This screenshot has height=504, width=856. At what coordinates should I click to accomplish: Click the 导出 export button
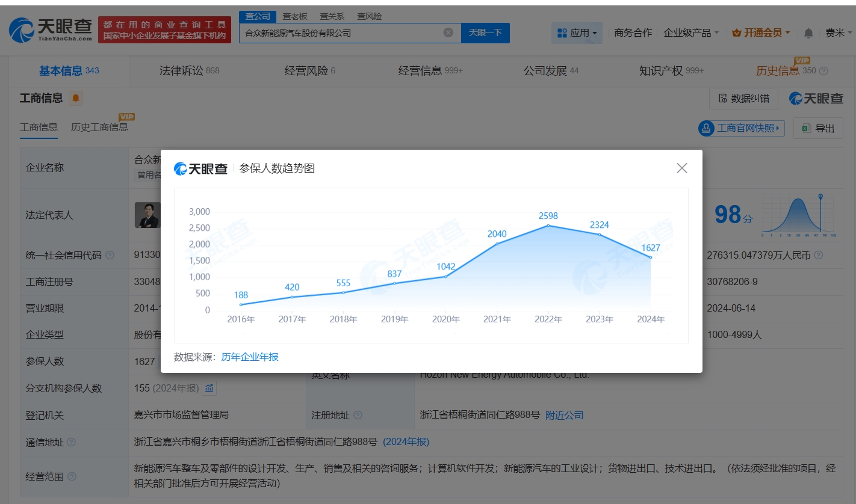tap(818, 128)
